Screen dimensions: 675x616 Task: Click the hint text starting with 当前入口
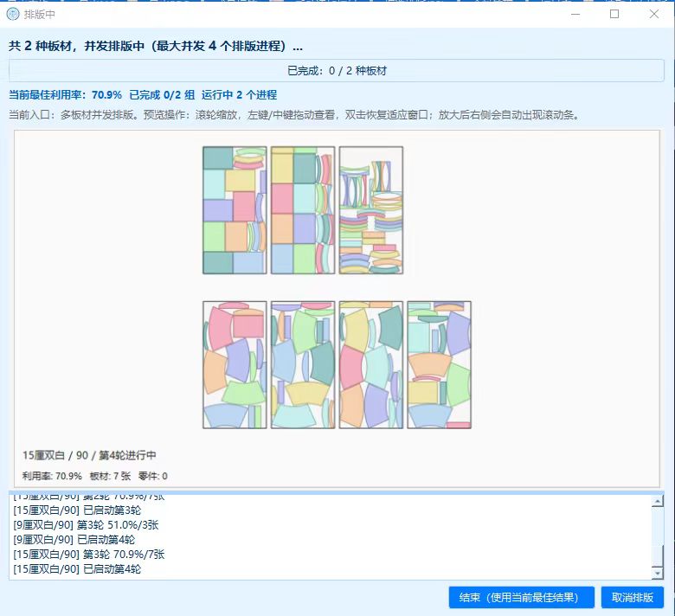294,115
